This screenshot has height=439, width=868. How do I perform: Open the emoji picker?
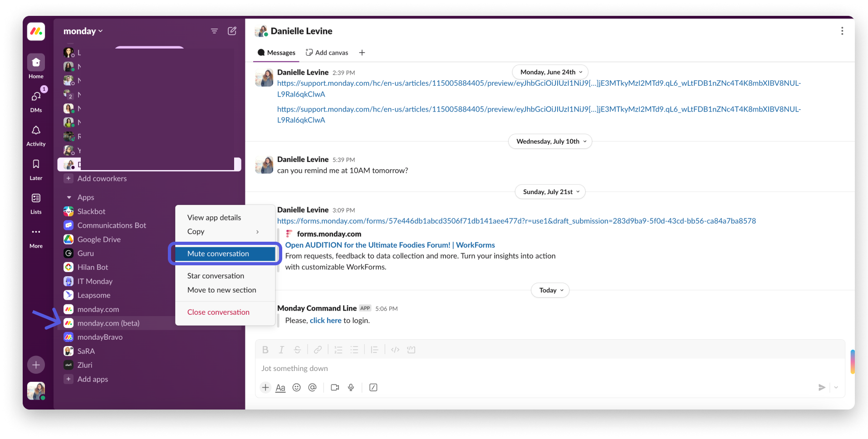coord(296,387)
